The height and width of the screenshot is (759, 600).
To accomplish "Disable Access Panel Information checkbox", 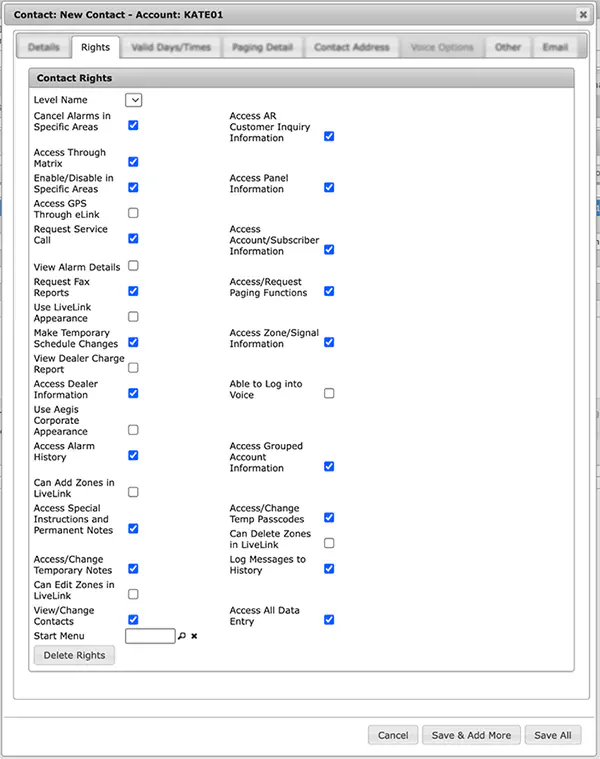I will click(329, 187).
